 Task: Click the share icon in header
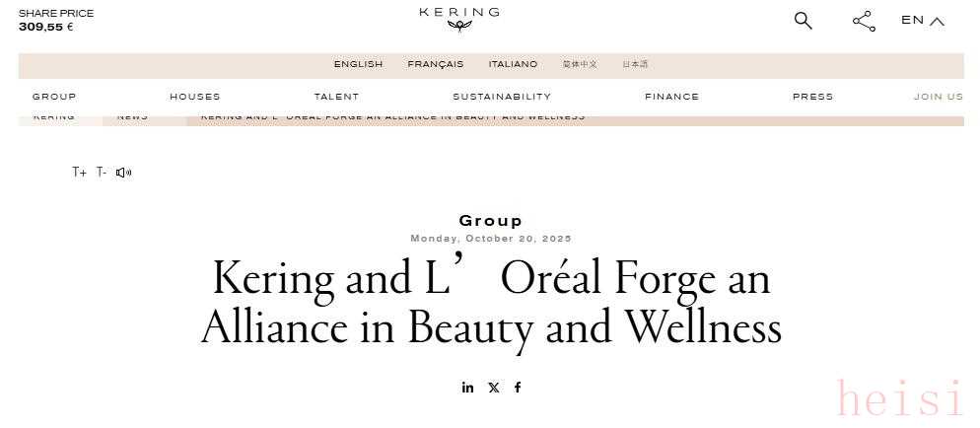coord(864,21)
